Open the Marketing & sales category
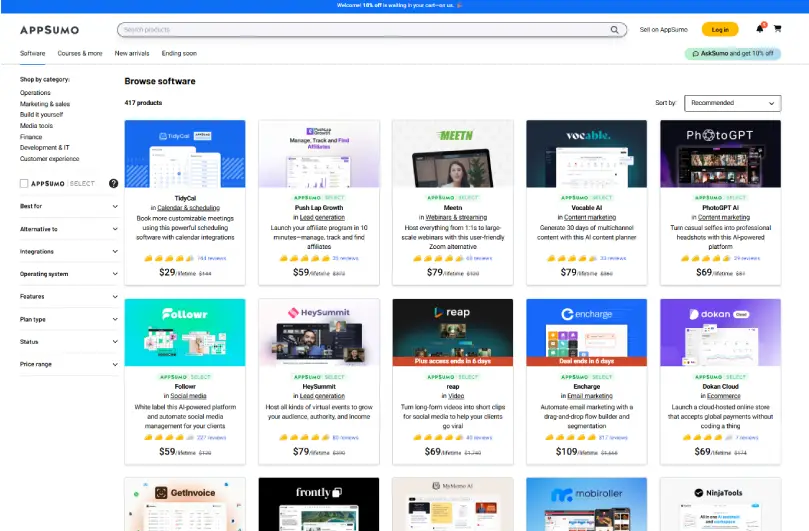Viewport: 809px width, 531px height. click(45, 104)
